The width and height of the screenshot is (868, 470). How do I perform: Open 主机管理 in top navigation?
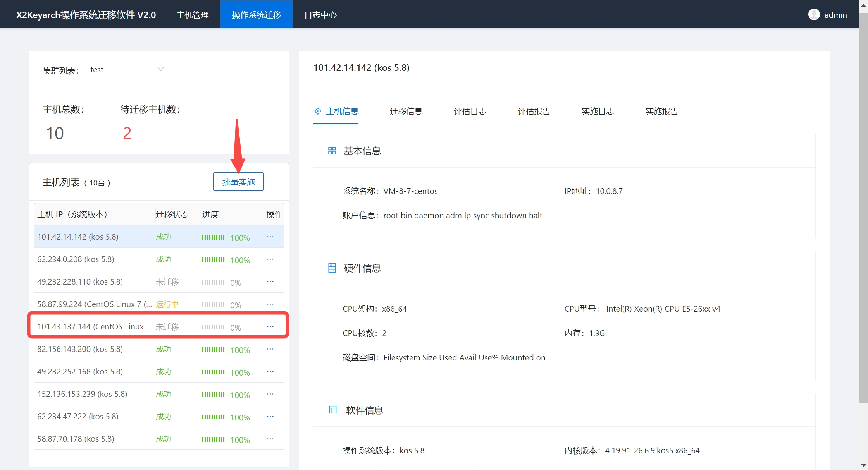(193, 15)
